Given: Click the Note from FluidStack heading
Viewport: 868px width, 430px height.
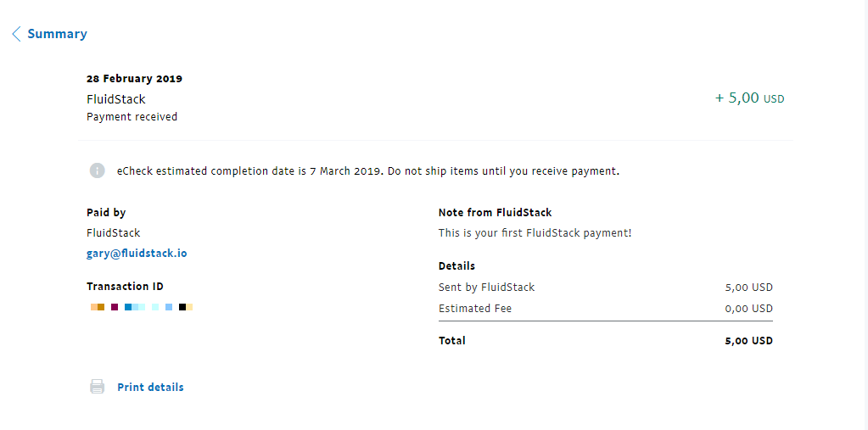Looking at the screenshot, I should [x=495, y=213].
